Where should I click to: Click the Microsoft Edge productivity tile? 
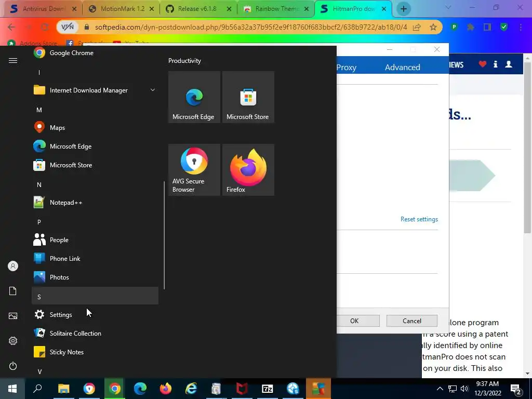tap(194, 97)
